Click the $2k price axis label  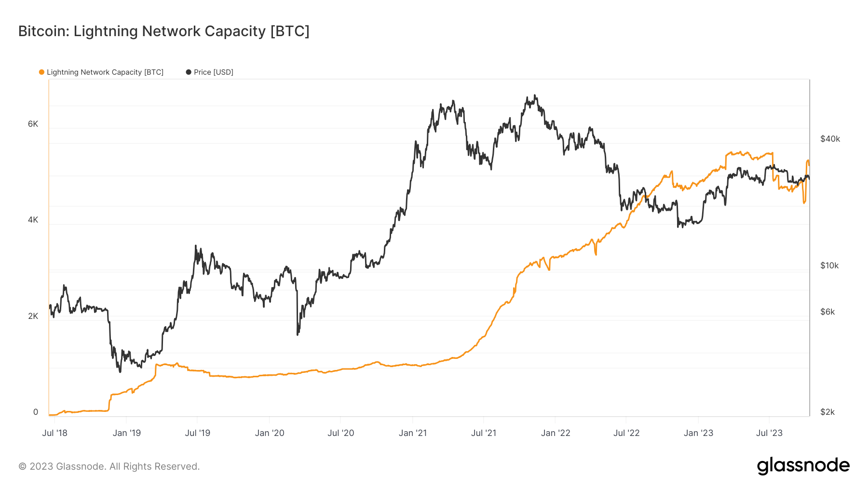pyautogui.click(x=827, y=412)
